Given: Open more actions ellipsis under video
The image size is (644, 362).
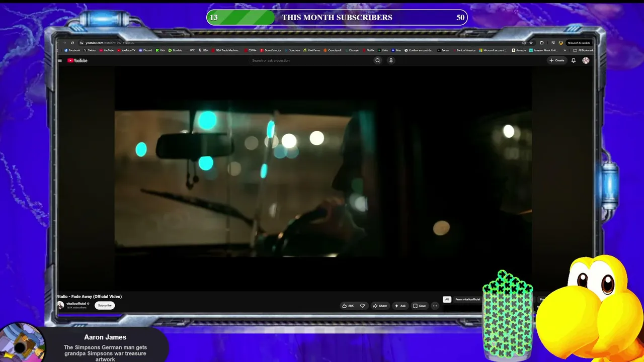Looking at the screenshot, I should [x=435, y=306].
